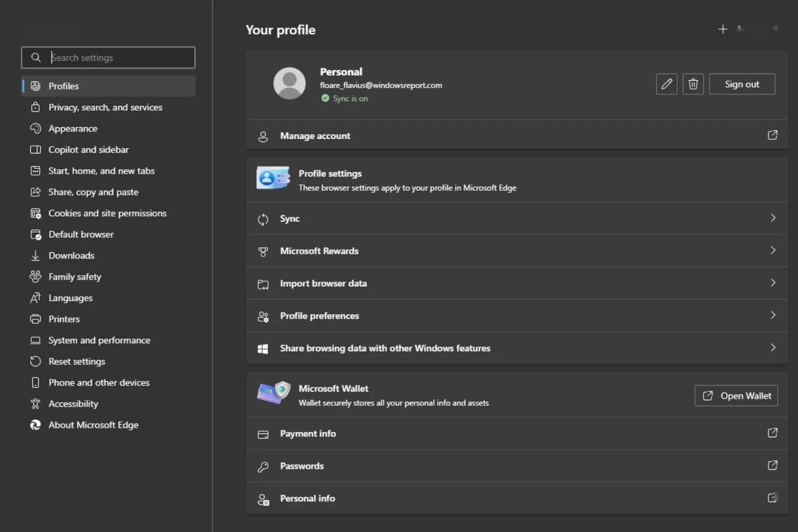Open Printers settings
This screenshot has width=798, height=532.
[x=109, y=319]
